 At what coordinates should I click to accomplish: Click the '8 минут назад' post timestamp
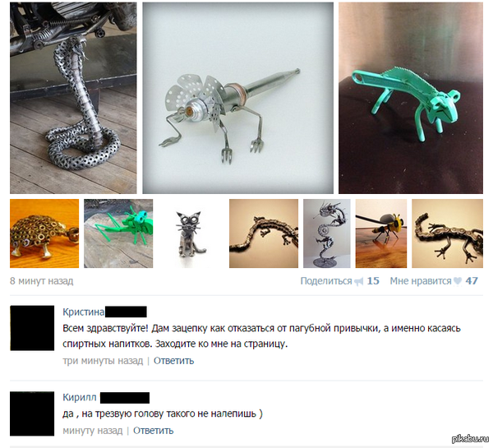[42, 281]
